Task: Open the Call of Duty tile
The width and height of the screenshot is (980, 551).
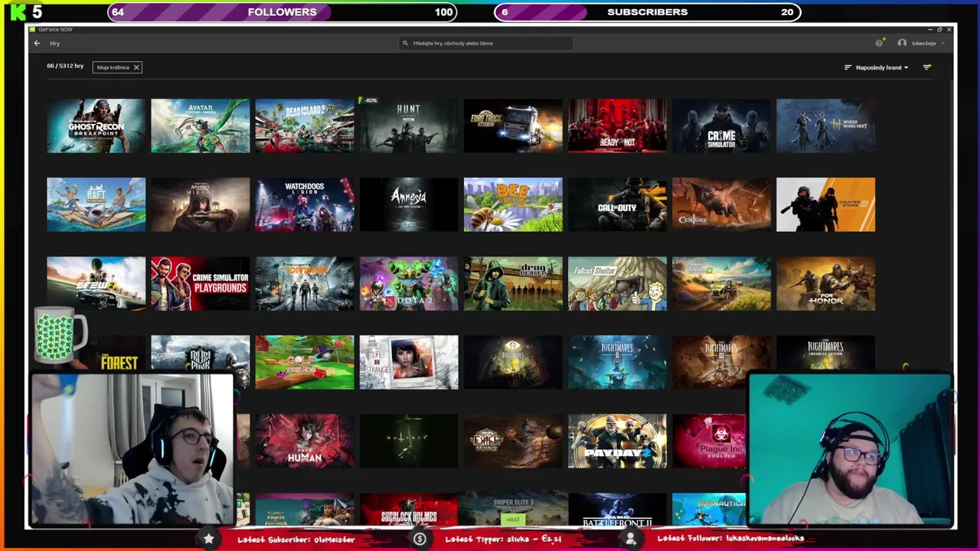Action: [617, 204]
